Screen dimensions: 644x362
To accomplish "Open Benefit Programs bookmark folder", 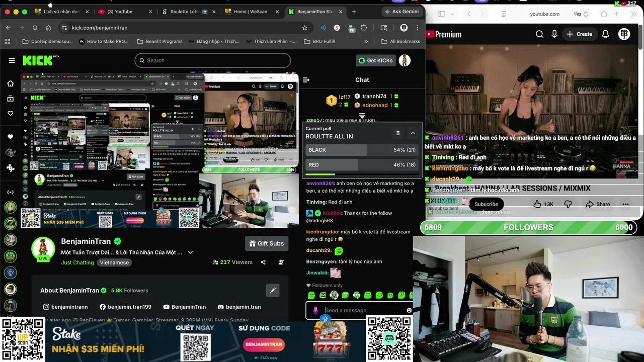I will tap(159, 41).
